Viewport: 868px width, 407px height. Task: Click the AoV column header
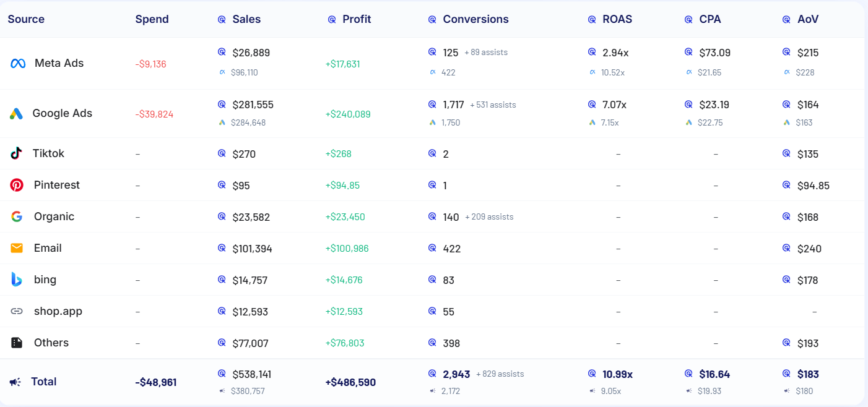(x=808, y=19)
